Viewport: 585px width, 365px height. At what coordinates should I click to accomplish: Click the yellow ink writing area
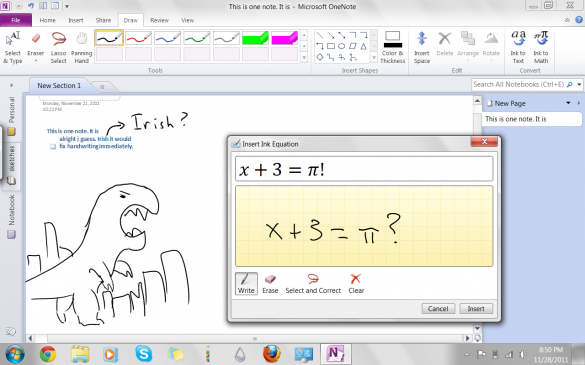pyautogui.click(x=364, y=226)
